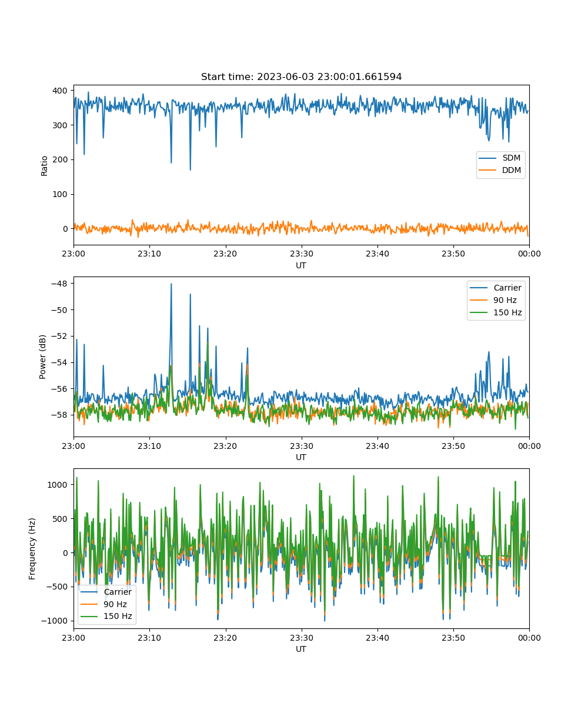Click the −54 tick on the Power axis

pos(61,362)
